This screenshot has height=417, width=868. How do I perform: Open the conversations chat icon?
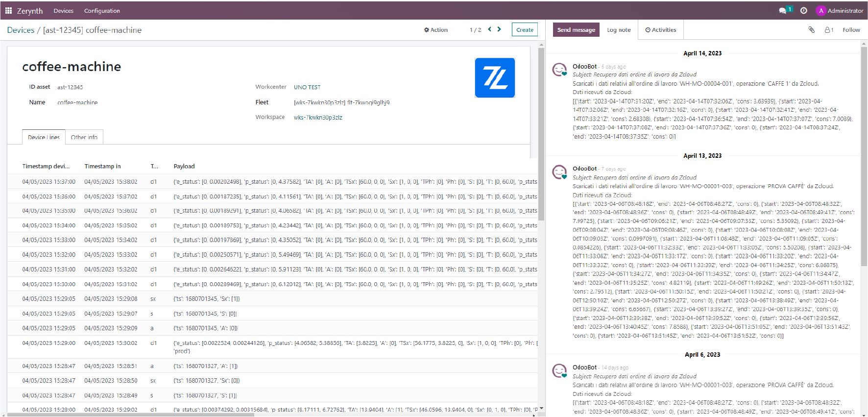tap(783, 10)
